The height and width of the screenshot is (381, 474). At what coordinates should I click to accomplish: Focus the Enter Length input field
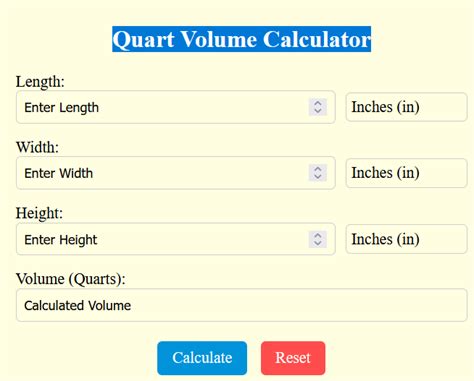[x=176, y=107]
